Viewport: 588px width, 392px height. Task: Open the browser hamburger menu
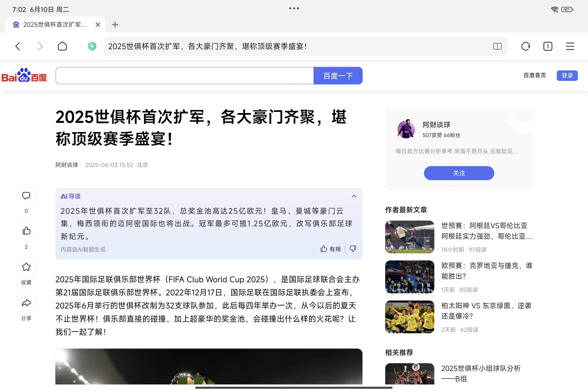pyautogui.click(x=570, y=46)
